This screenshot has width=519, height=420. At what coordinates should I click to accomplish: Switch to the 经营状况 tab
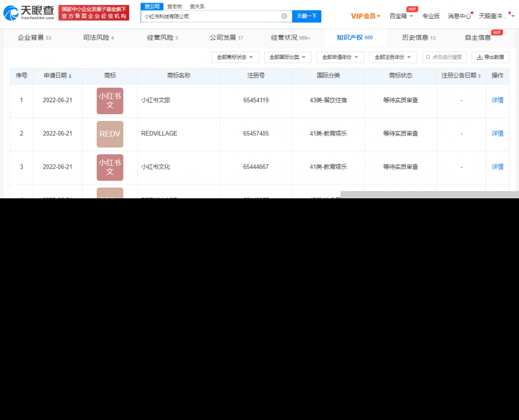pyautogui.click(x=290, y=38)
